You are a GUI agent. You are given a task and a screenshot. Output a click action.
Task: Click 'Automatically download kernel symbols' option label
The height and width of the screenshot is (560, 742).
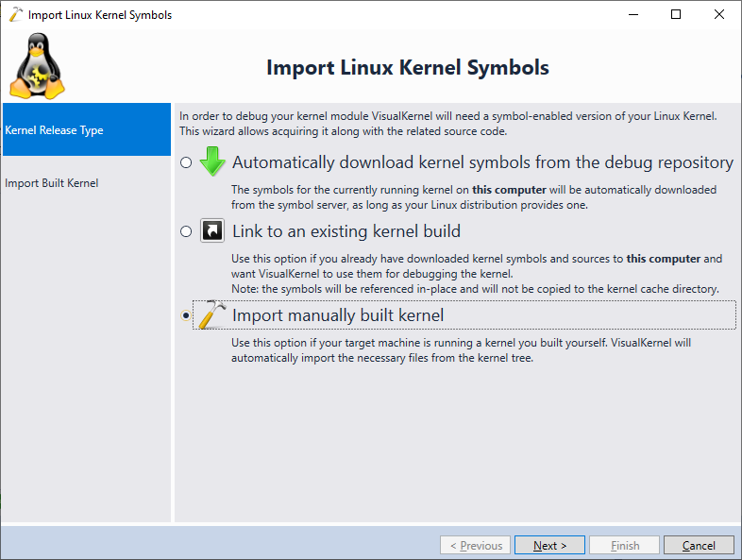pyautogui.click(x=482, y=162)
